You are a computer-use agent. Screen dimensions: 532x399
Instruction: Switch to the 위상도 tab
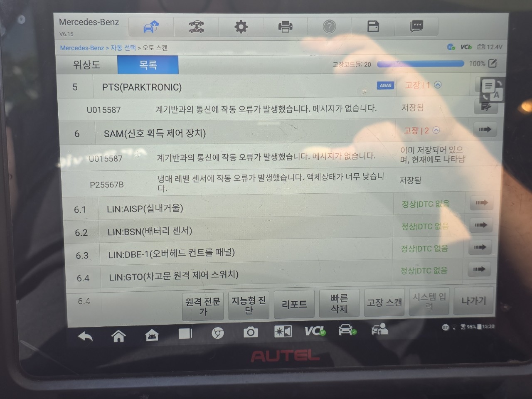tap(86, 64)
